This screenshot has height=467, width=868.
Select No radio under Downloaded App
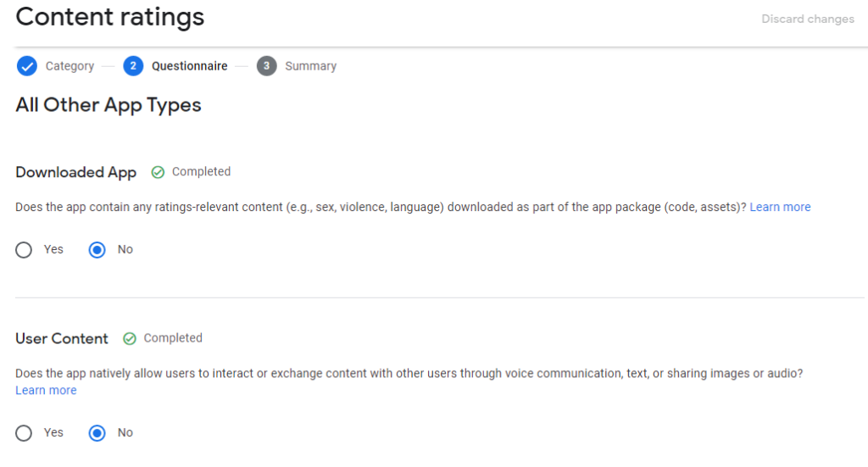coord(97,250)
